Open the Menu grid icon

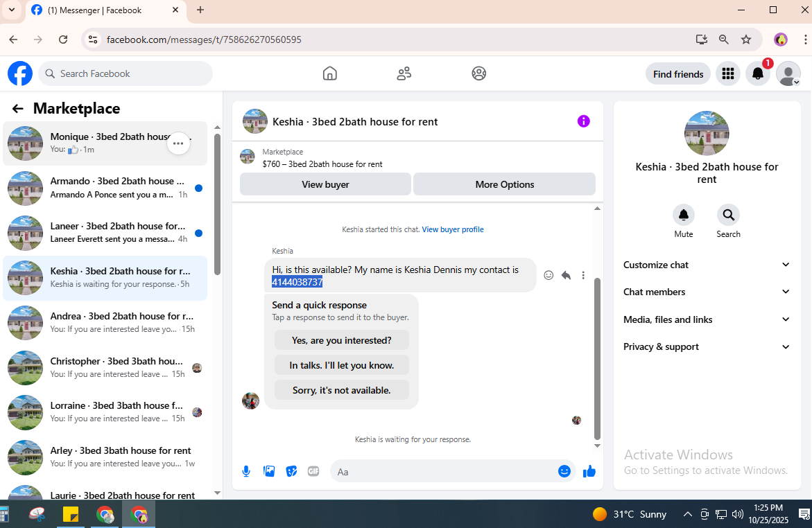(x=728, y=74)
